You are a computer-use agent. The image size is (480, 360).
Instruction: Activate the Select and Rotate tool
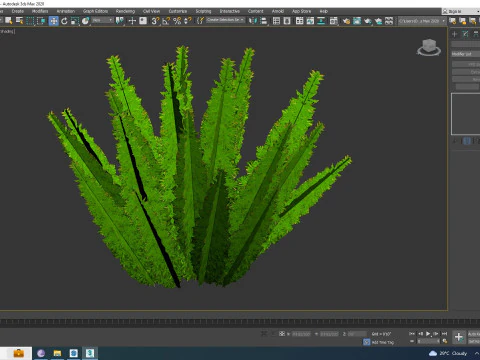pos(64,21)
